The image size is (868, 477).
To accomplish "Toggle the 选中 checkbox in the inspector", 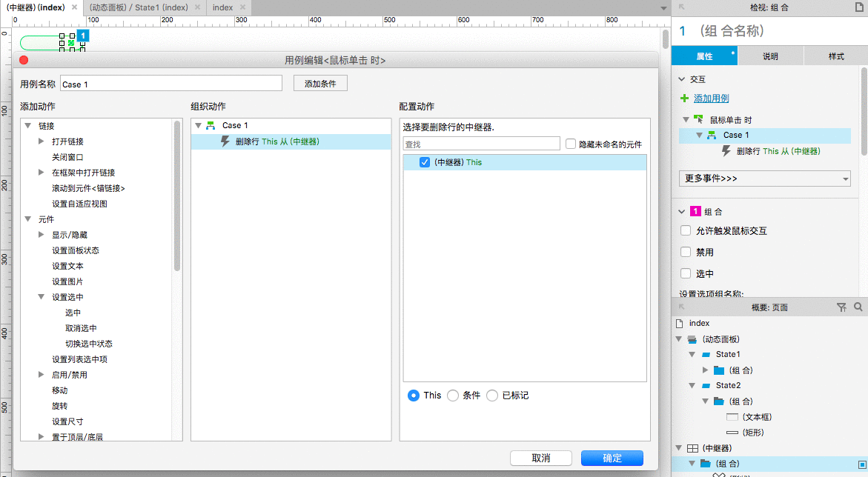I will [x=686, y=273].
